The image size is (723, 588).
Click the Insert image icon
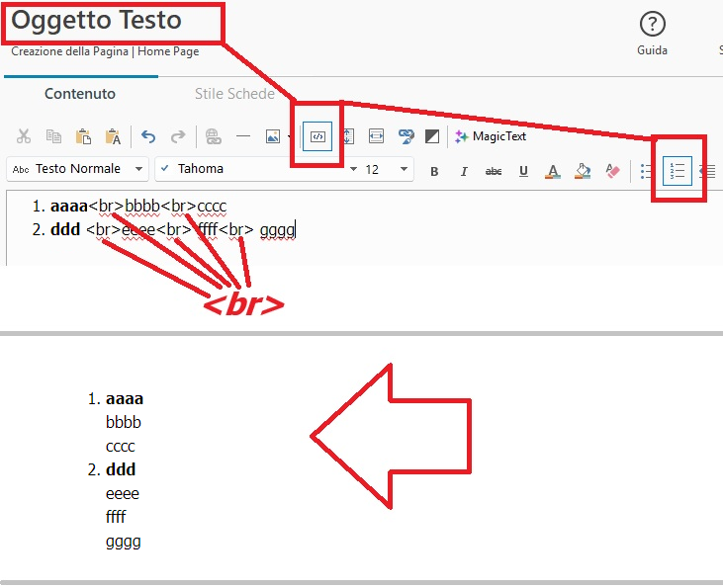coord(273,136)
